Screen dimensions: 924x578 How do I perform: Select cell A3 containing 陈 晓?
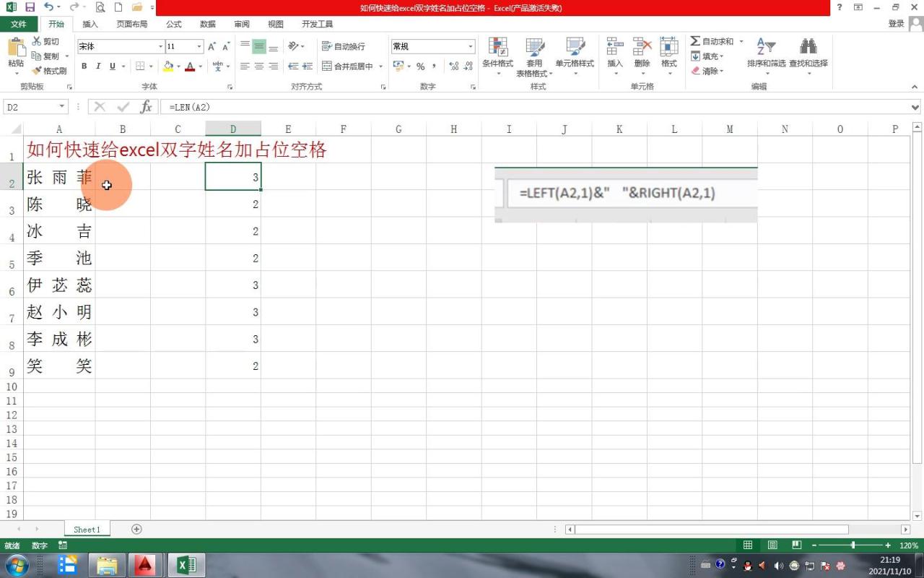59,204
